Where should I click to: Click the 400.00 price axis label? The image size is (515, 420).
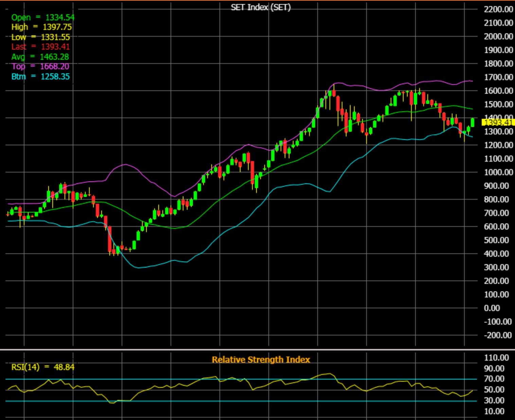pyautogui.click(x=496, y=254)
